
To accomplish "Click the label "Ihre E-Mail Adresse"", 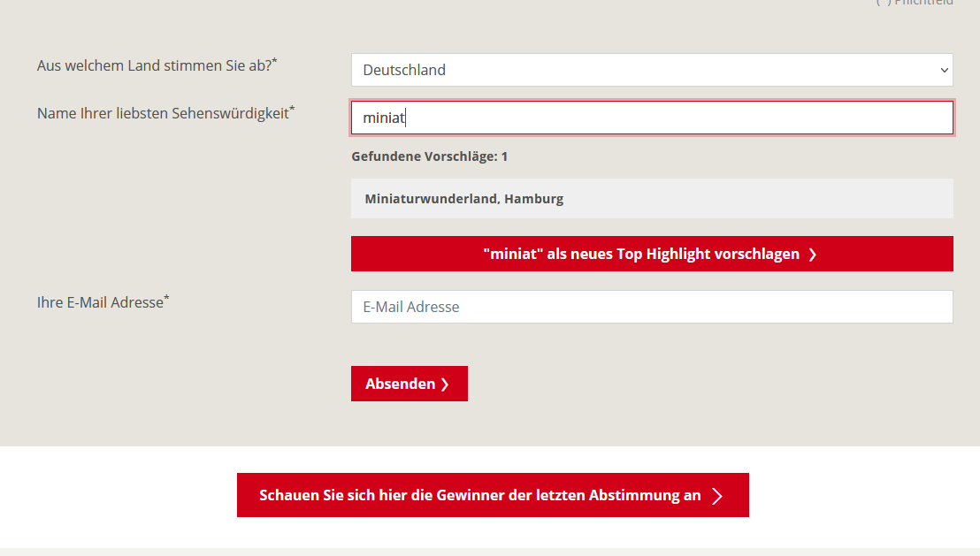I will point(100,302).
